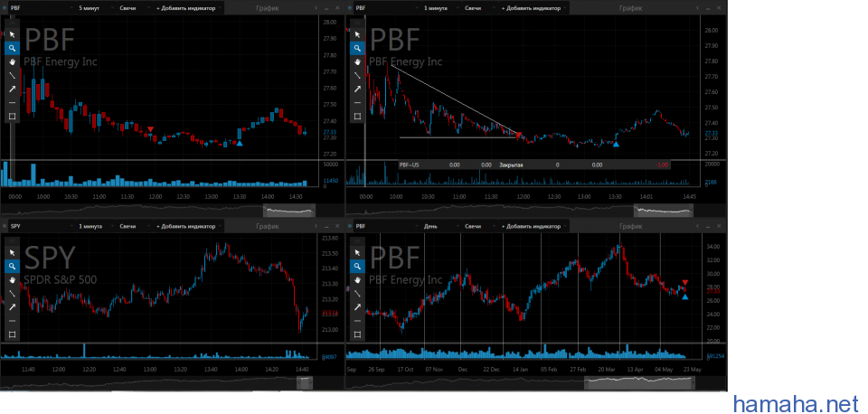Select arrow drawing tool in PBF daily chart
The height and width of the screenshot is (414, 868).
357,307
